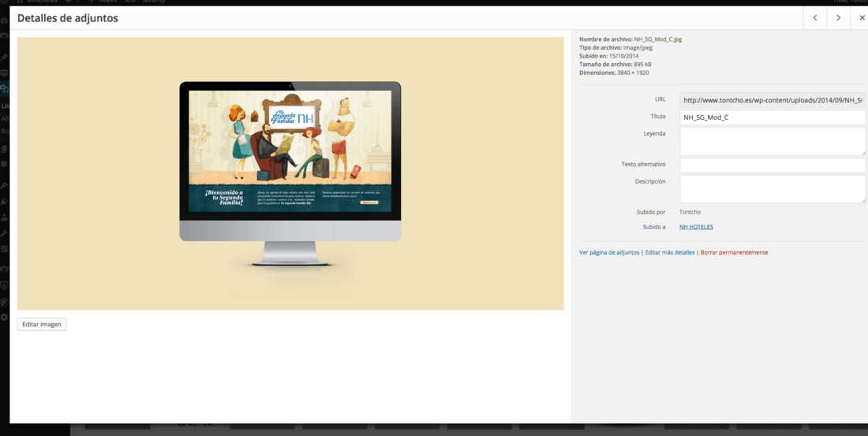Select the URL field with tontcho.es address
868x436 pixels.
click(773, 100)
